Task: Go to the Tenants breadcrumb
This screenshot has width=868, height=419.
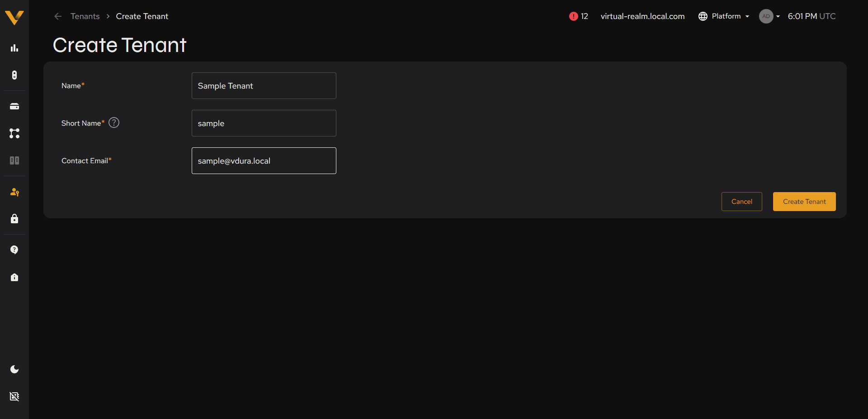Action: 85,16
